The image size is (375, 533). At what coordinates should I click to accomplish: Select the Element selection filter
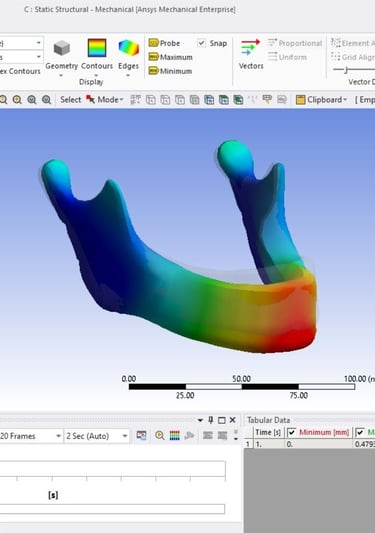(238, 100)
